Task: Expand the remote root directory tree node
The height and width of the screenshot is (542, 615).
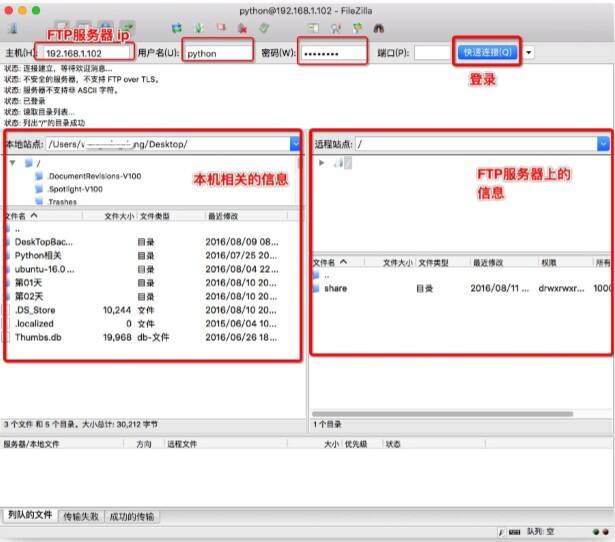Action: click(x=322, y=162)
